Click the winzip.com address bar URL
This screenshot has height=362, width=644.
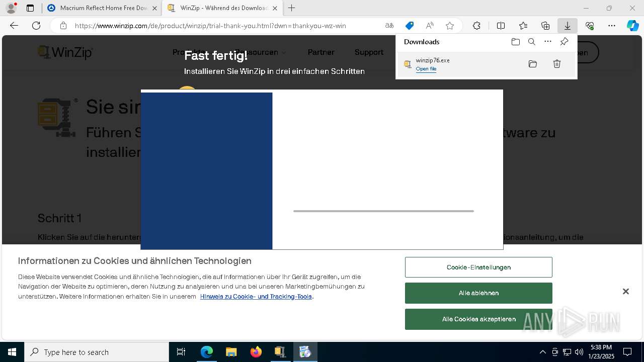pyautogui.click(x=210, y=26)
